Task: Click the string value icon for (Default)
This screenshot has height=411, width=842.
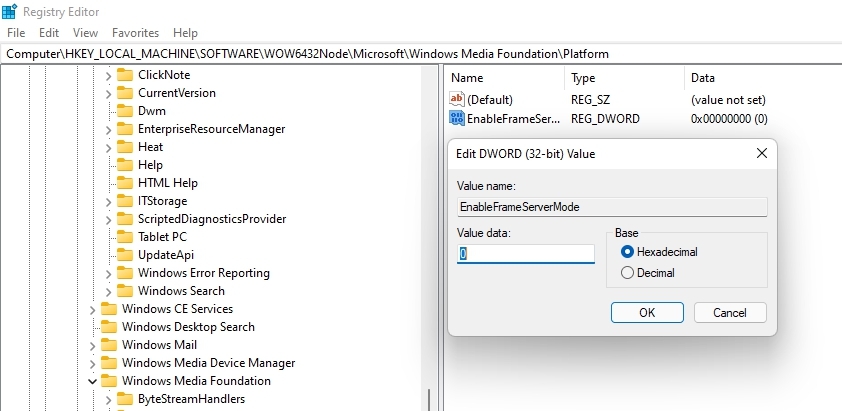Action: click(x=457, y=100)
